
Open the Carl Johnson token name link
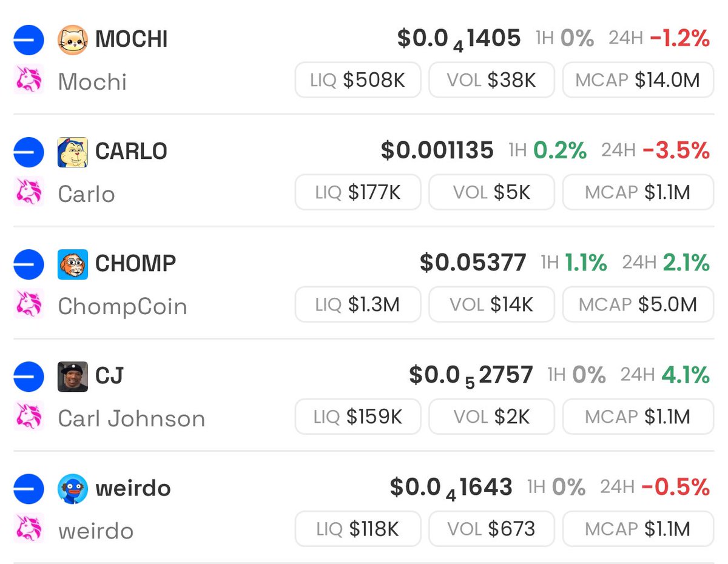[x=132, y=418]
